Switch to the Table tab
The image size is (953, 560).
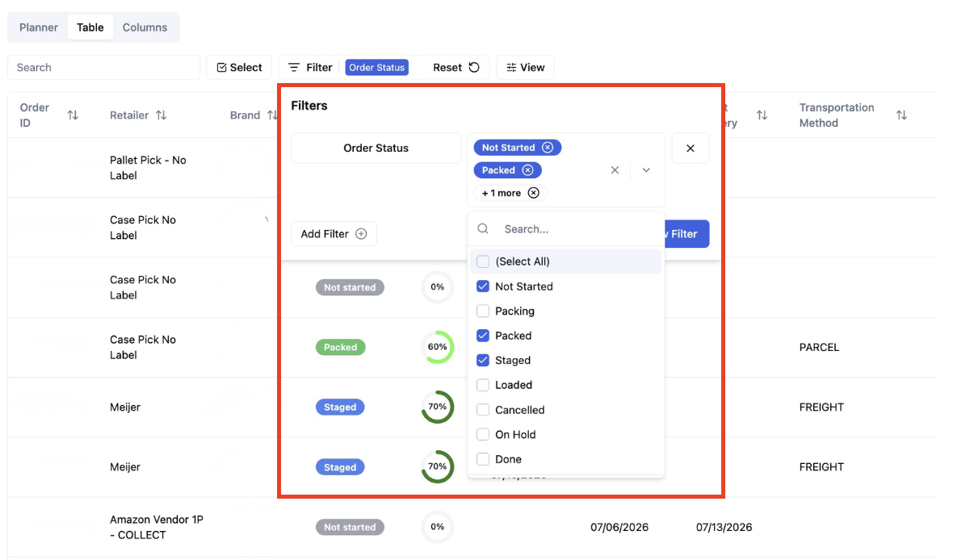[90, 27]
